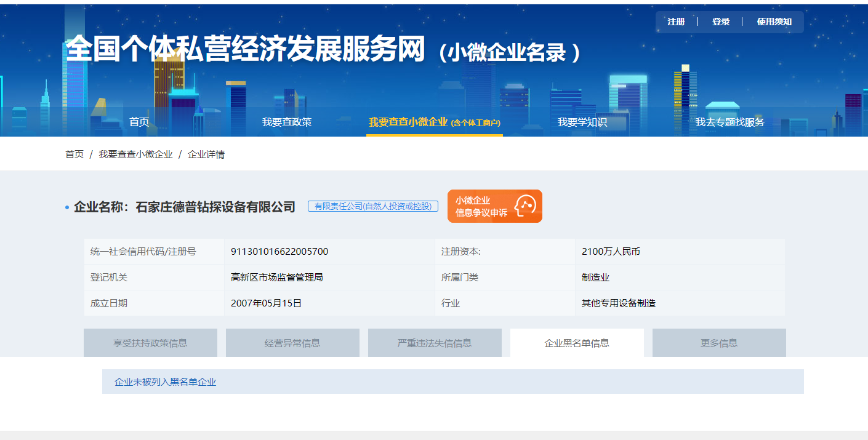Click the 高新区市场监督管理局 cell

[x=277, y=278]
